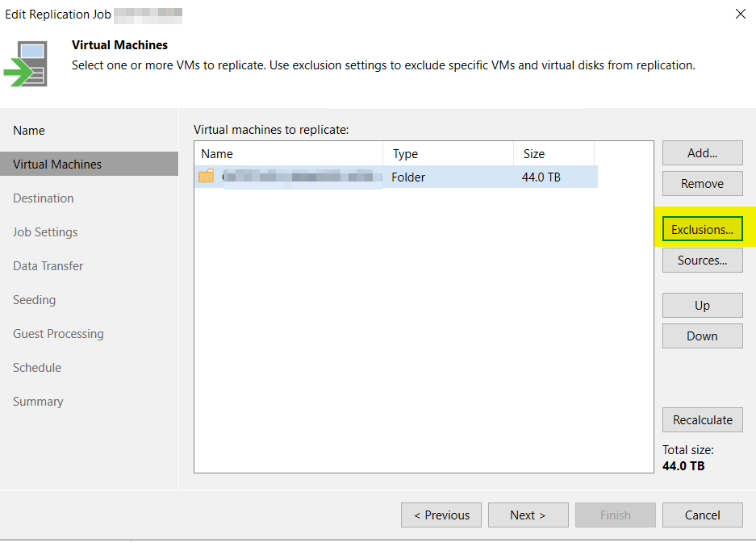
Task: Return to the Previous wizard step
Action: click(441, 515)
